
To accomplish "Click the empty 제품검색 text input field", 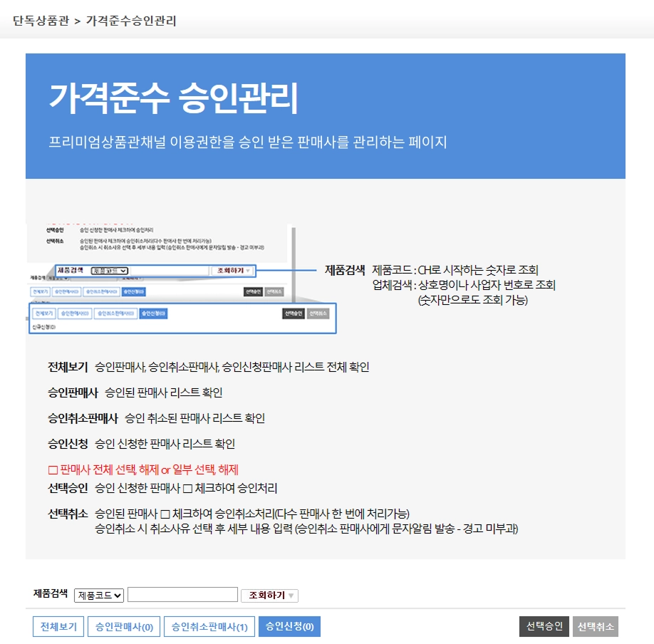I will click(182, 595).
